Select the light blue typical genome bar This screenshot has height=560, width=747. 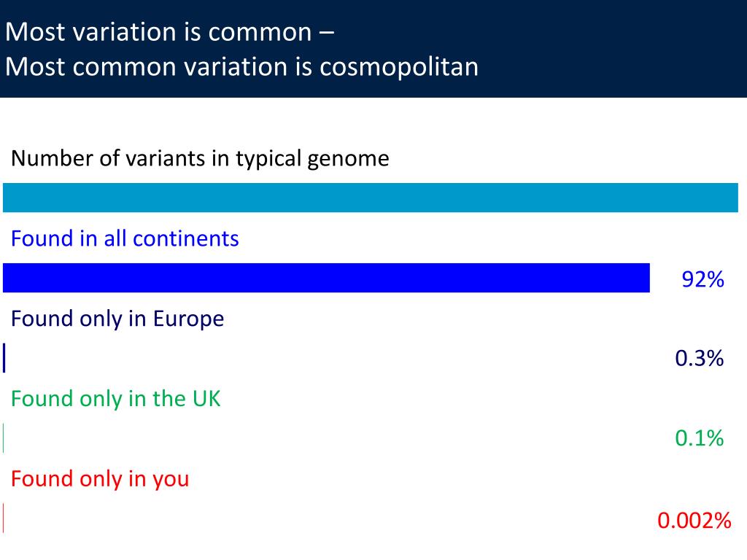[370, 198]
